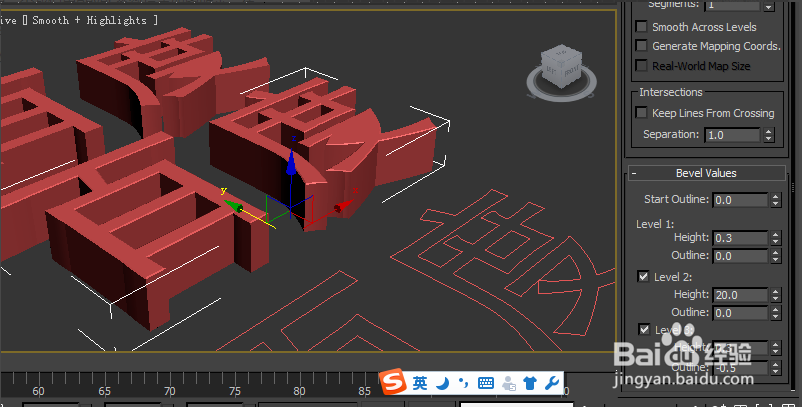Screen dimensions: 802x407
Task: Click the Level 2 Height field 20.0
Action: click(740, 295)
